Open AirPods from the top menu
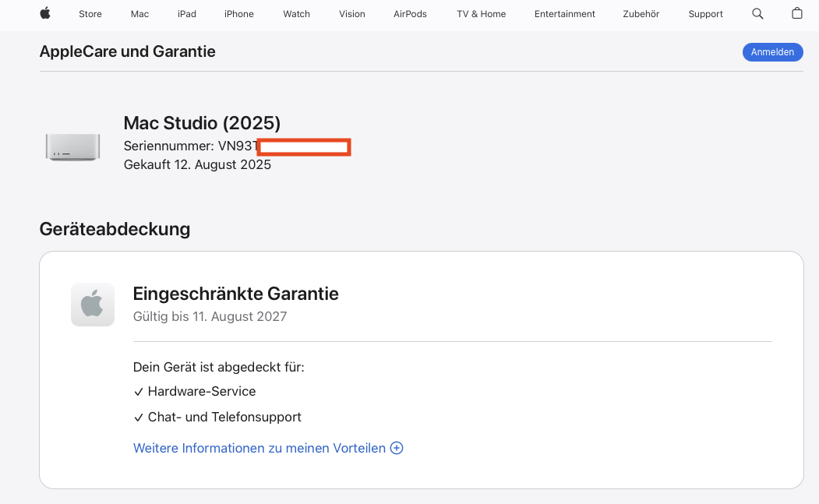 tap(410, 14)
